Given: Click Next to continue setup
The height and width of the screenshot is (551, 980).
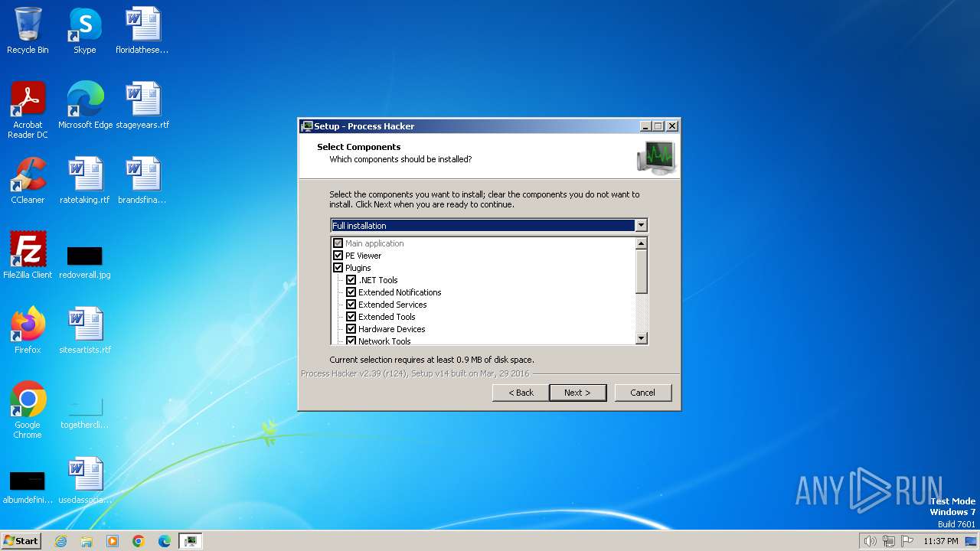Looking at the screenshot, I should point(577,393).
